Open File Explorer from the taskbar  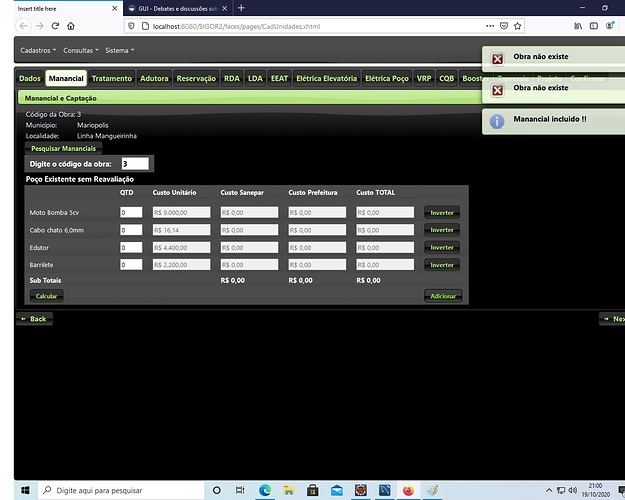(289, 490)
